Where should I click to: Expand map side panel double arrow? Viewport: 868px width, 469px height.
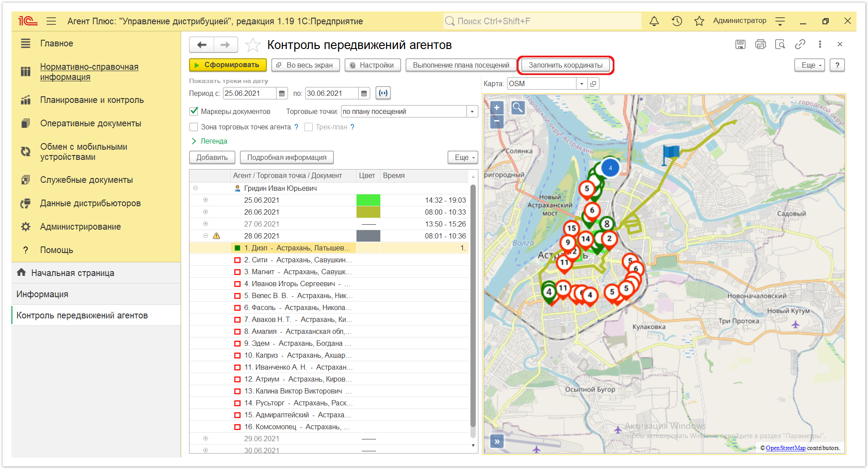tap(497, 441)
